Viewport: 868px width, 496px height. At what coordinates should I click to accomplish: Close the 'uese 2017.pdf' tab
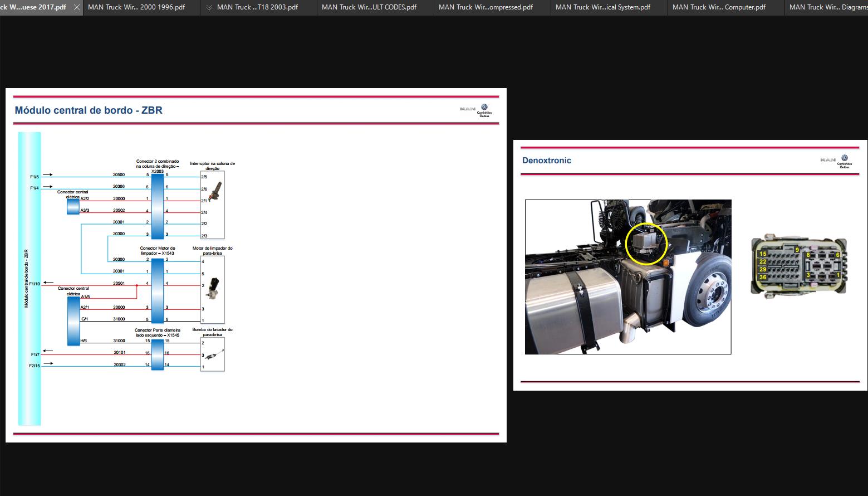coord(77,7)
